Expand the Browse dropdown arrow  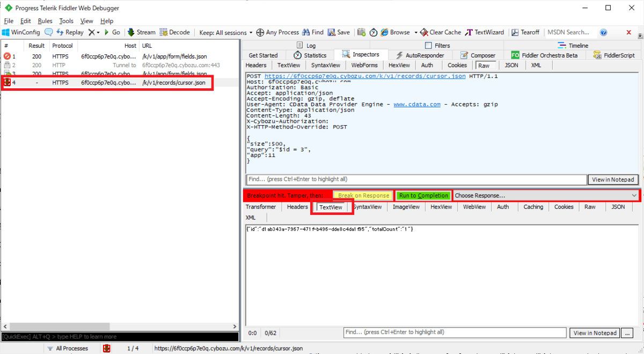pos(416,32)
